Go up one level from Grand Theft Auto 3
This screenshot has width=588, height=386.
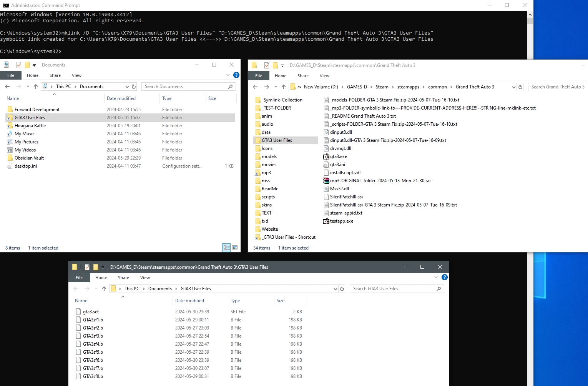(x=284, y=87)
